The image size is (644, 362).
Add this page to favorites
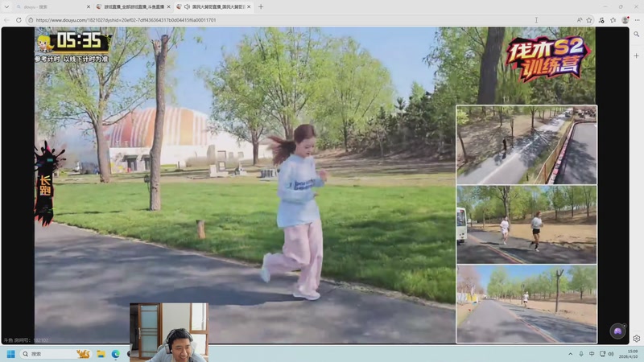589,19
